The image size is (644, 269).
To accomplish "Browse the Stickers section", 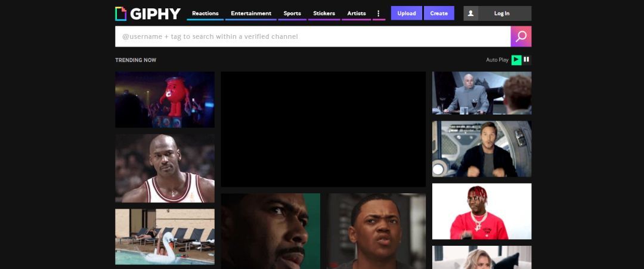I will tap(324, 13).
